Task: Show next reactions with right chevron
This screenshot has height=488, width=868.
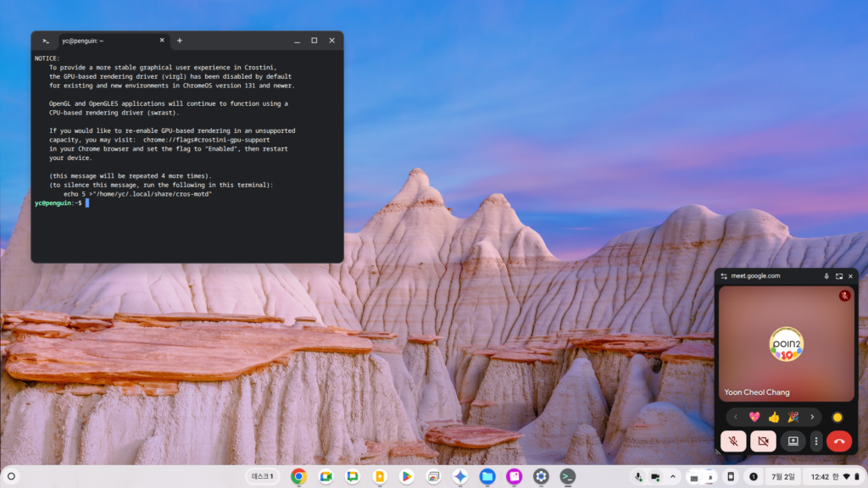Action: coord(812,417)
